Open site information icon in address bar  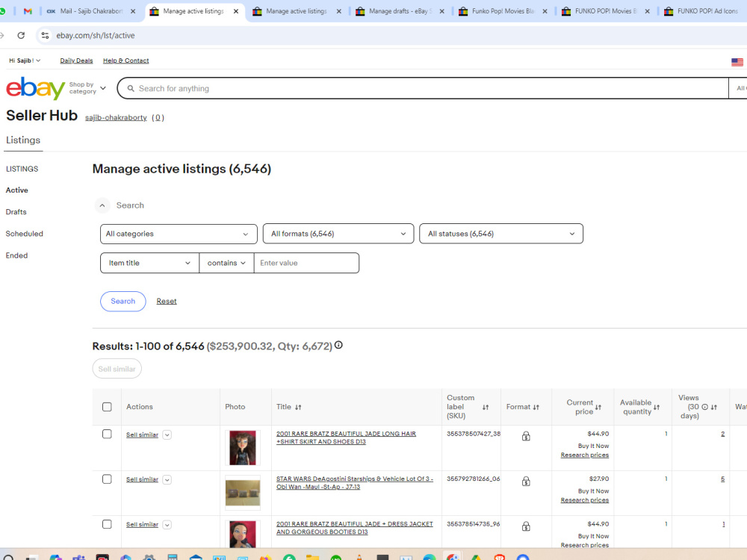pos(45,35)
